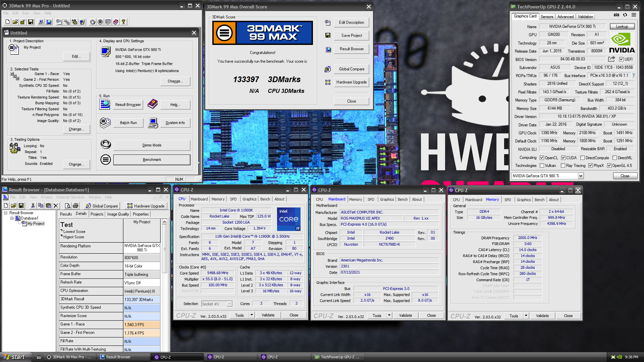Click Save Project floppy icon in Overall Score dialog
The width and height of the screenshot is (644, 362).
pos(328,36)
